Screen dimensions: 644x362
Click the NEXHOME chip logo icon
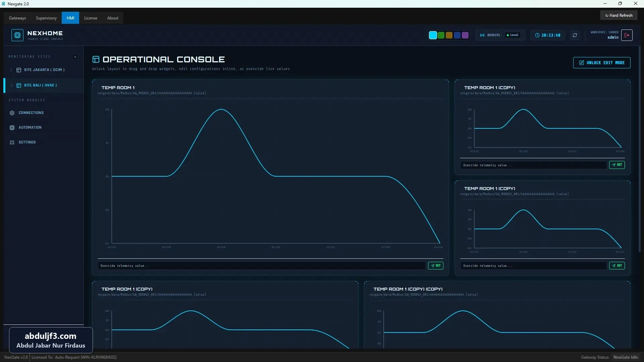click(x=17, y=35)
